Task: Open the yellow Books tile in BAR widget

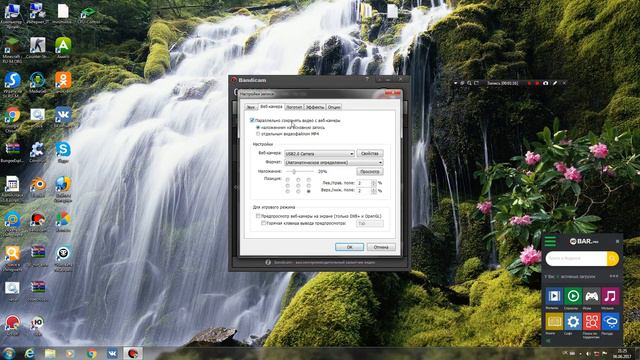Action: pos(554,322)
